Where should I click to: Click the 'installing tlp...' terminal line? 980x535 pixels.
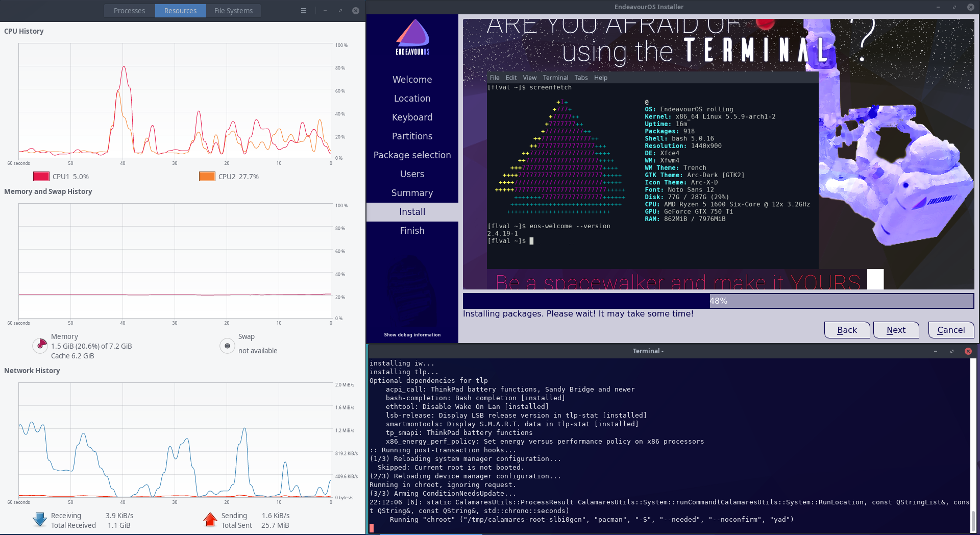[x=404, y=372]
